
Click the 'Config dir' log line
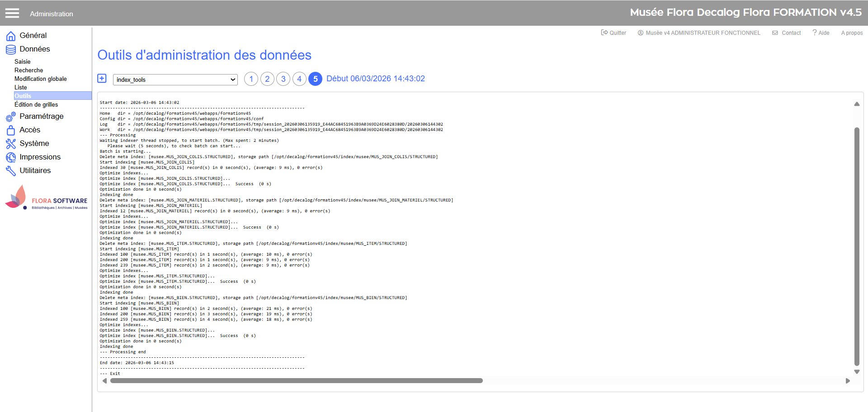(181, 119)
